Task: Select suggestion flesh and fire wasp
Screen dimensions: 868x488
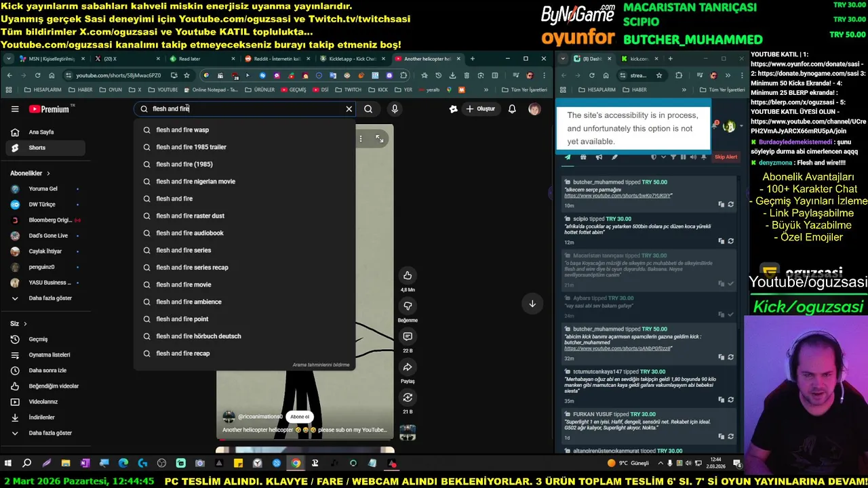Action: click(244, 129)
